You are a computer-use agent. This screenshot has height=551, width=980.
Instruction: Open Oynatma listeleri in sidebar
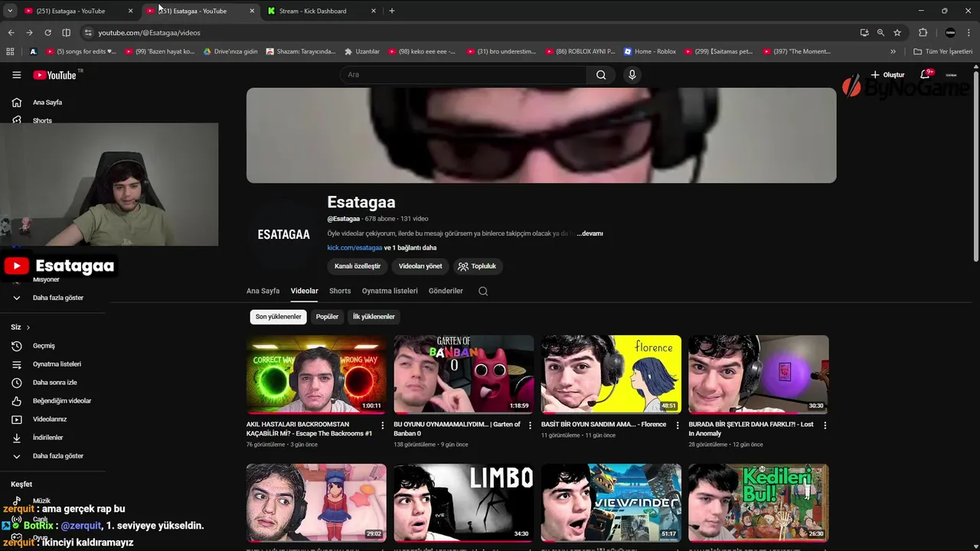click(57, 364)
